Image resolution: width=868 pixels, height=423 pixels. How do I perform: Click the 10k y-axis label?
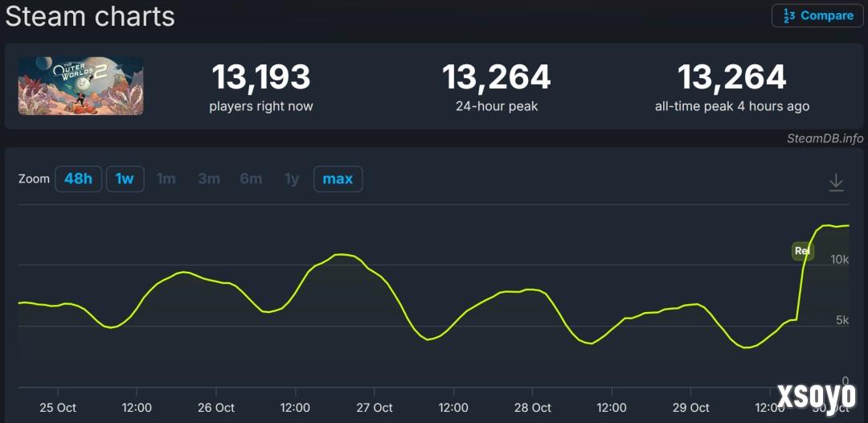[x=840, y=260]
